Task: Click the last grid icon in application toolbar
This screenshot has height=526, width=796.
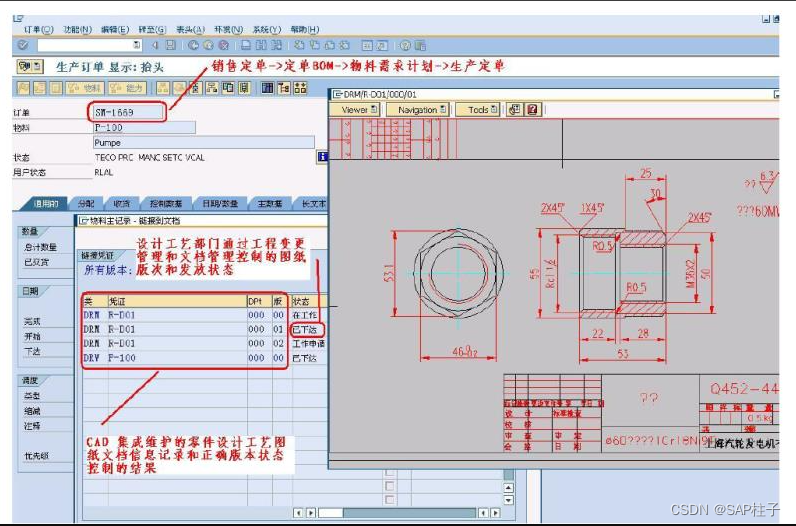Action: 301,88
